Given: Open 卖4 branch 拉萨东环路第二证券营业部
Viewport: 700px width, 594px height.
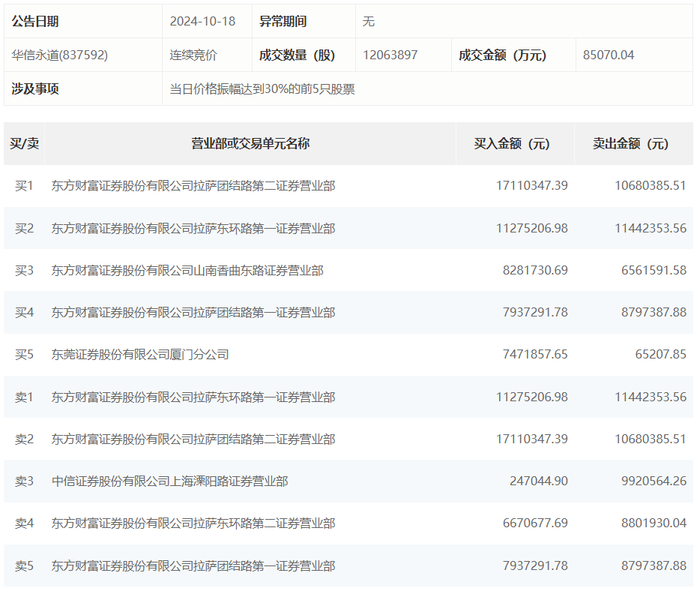Looking at the screenshot, I should click(x=193, y=523).
